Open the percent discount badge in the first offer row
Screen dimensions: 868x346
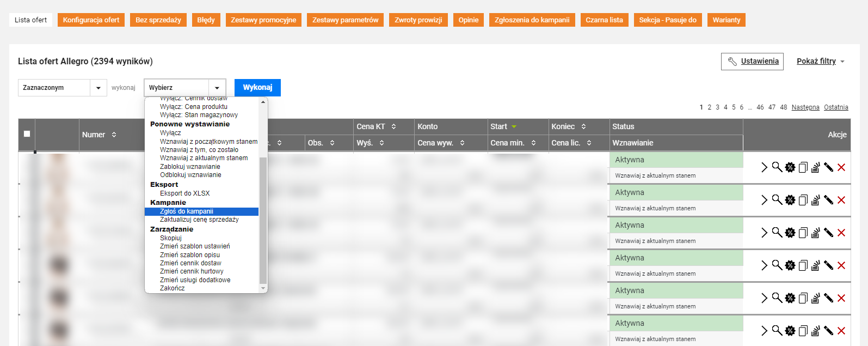(x=790, y=167)
